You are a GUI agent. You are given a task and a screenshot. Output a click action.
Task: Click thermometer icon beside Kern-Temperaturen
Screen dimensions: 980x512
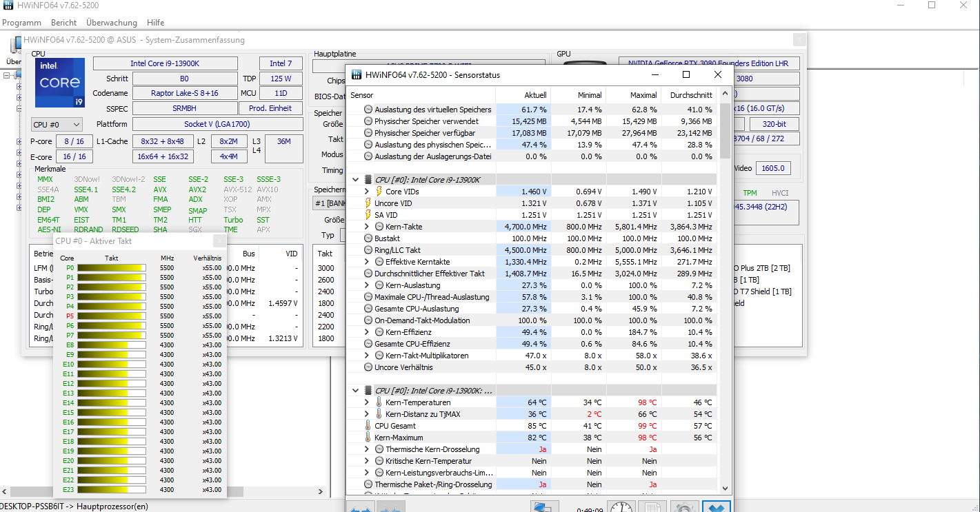coord(379,402)
